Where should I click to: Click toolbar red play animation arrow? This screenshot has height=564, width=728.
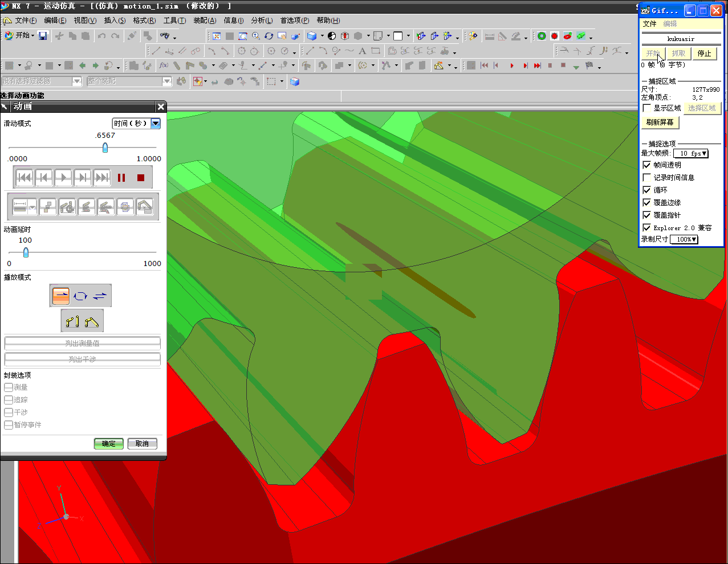(512, 66)
